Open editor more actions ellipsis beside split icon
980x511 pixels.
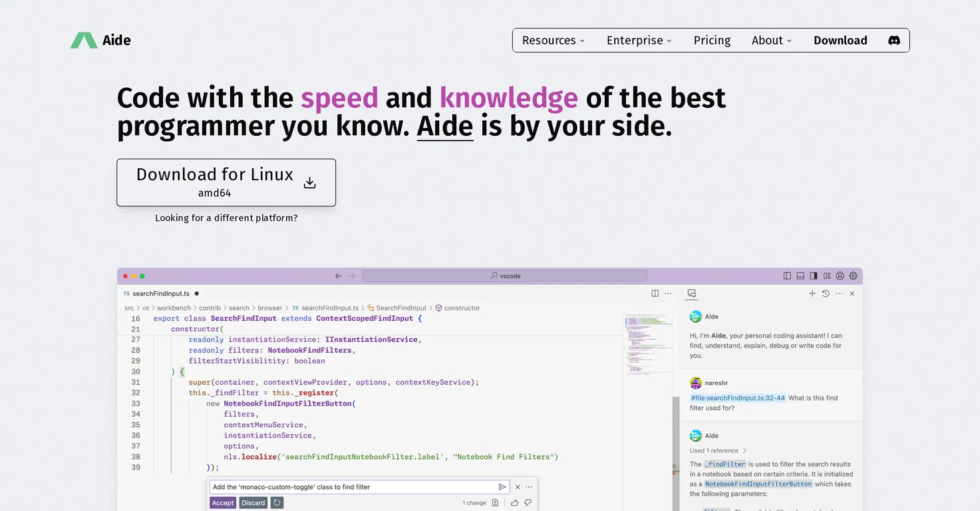click(669, 293)
